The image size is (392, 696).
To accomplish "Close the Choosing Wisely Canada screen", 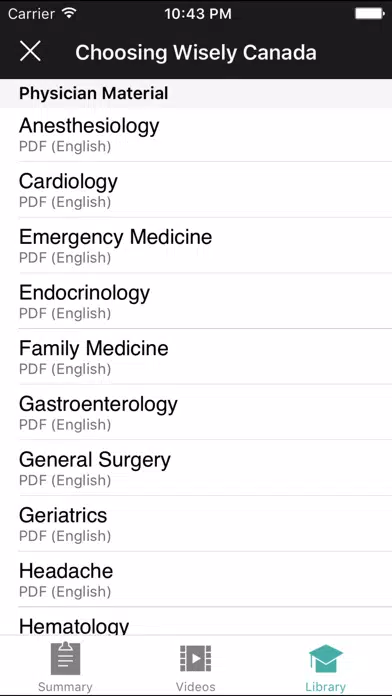I will click(30, 51).
